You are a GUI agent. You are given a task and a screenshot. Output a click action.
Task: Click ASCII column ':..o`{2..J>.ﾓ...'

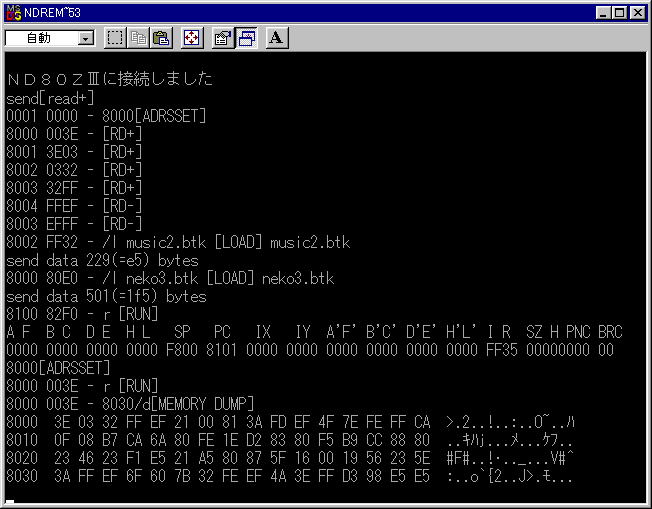tap(510, 476)
